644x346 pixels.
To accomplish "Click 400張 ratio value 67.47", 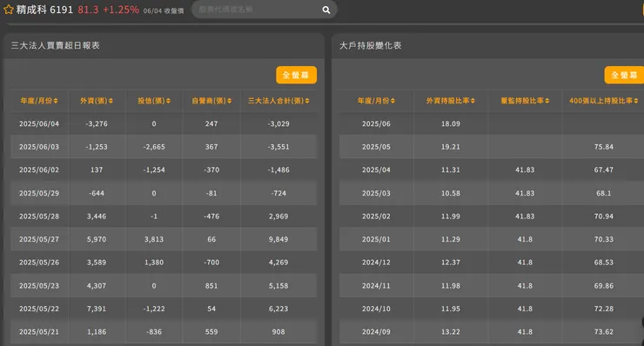I will tap(604, 170).
